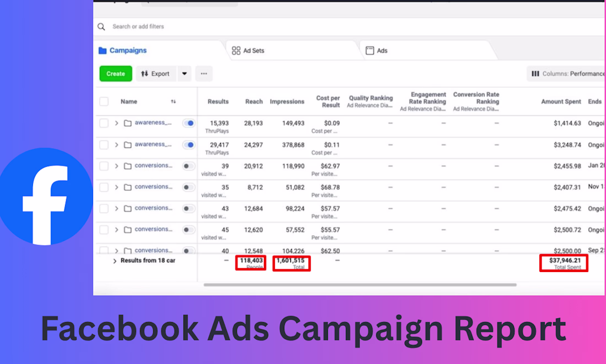Expand conversions campaign with 51,082 impressions

pyautogui.click(x=116, y=187)
